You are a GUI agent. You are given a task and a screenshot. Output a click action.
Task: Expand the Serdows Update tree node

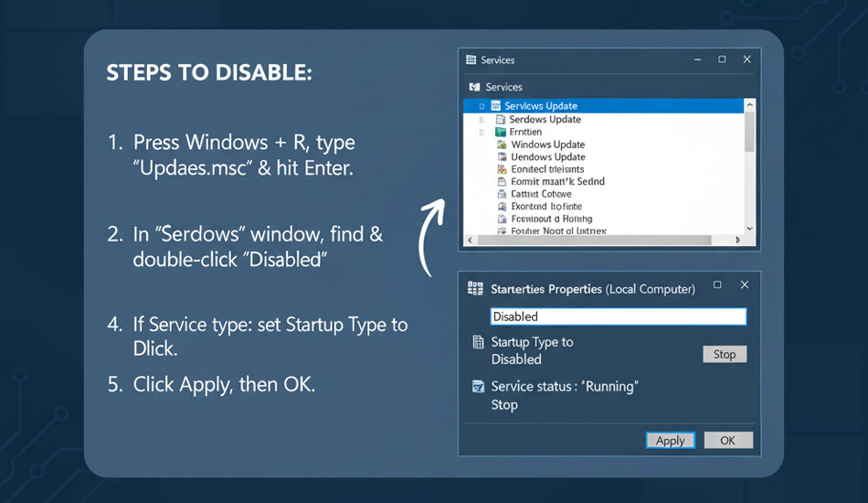click(482, 120)
